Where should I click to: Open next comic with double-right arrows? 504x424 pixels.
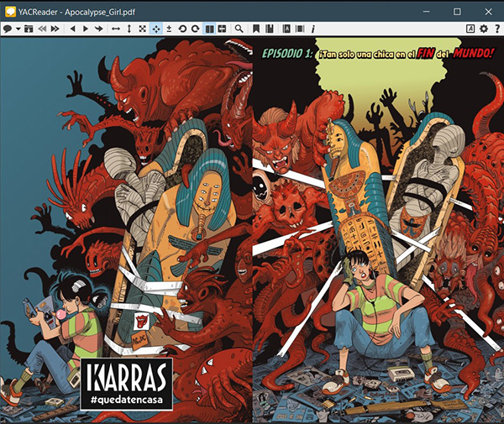point(55,29)
